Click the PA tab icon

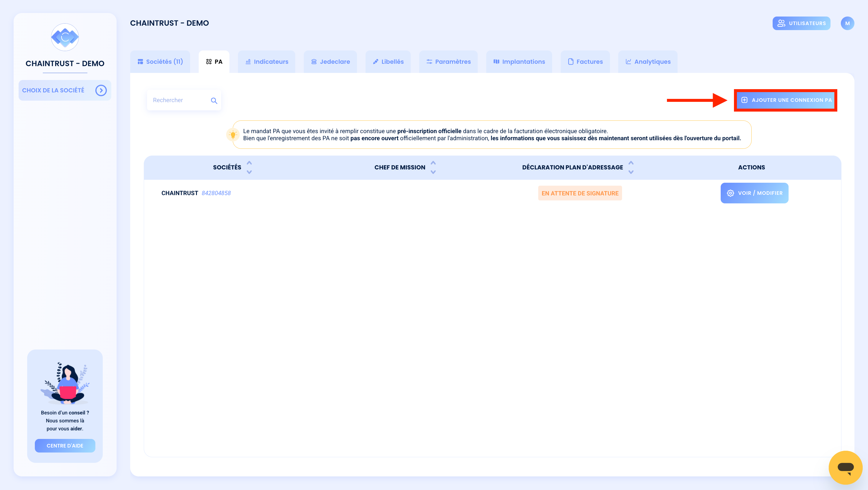point(209,62)
